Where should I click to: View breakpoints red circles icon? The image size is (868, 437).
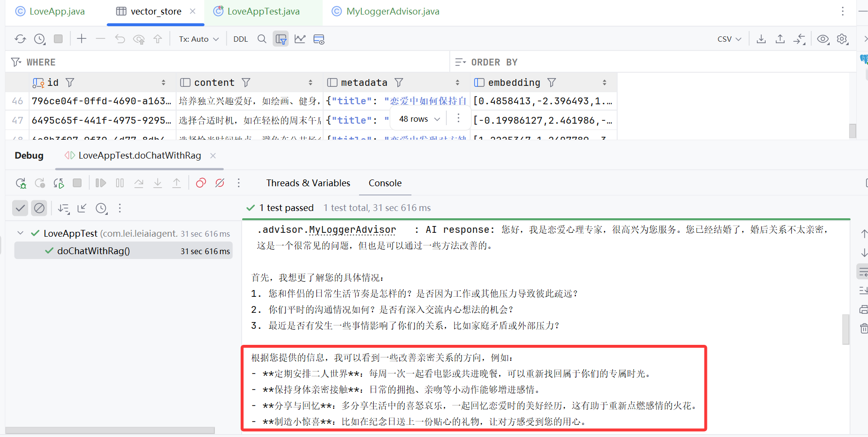tap(201, 183)
